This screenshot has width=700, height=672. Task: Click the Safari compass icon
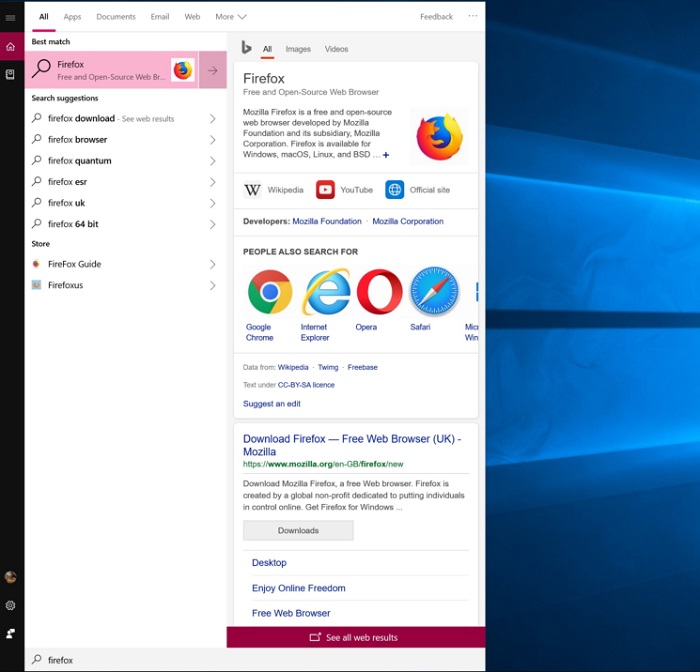point(434,291)
